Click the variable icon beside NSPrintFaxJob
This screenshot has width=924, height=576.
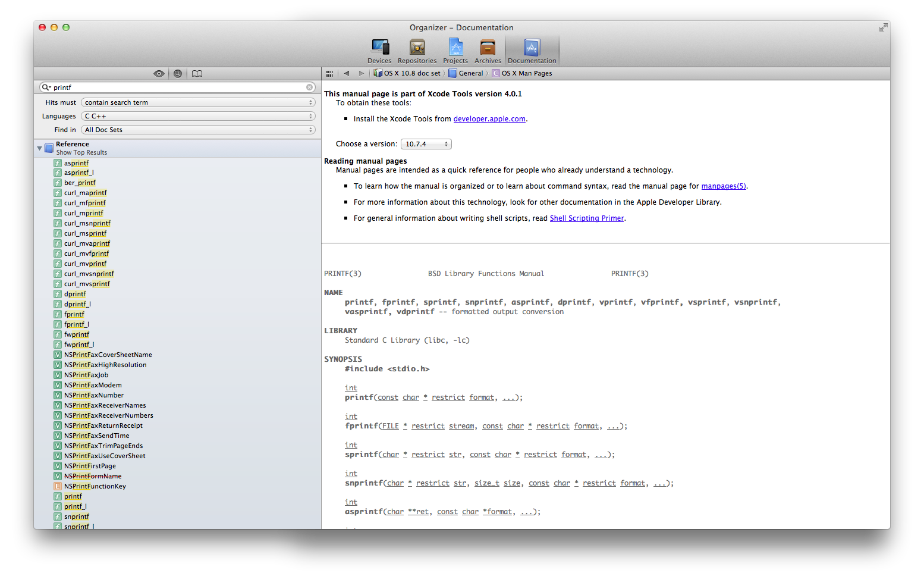click(58, 375)
